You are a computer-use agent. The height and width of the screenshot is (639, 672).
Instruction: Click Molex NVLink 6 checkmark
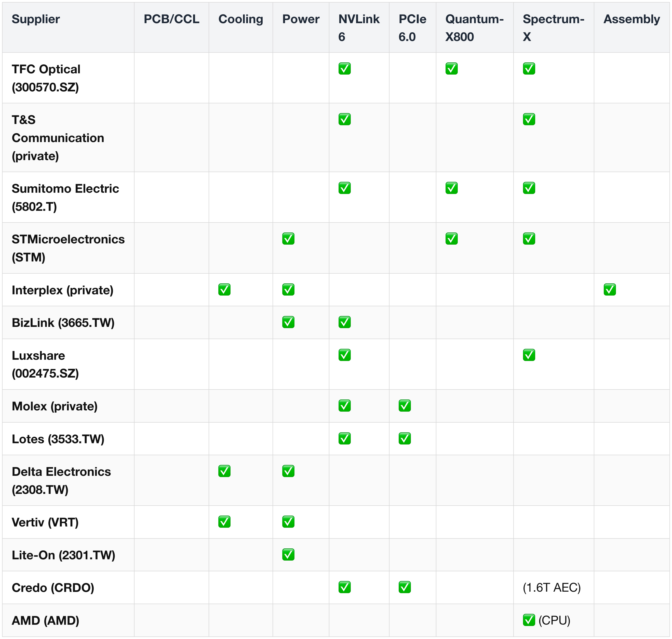[344, 406]
